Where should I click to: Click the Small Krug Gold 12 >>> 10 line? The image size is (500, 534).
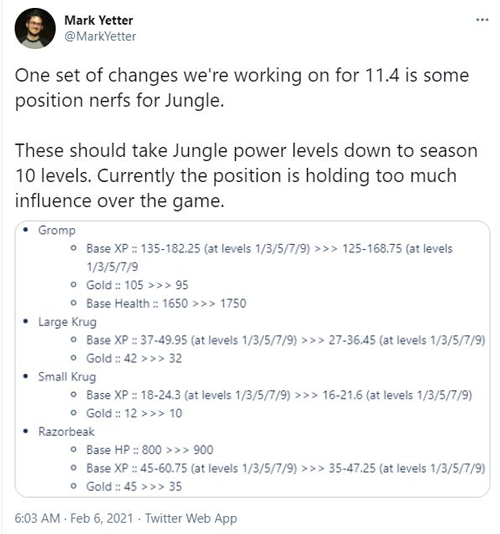pyautogui.click(x=134, y=413)
